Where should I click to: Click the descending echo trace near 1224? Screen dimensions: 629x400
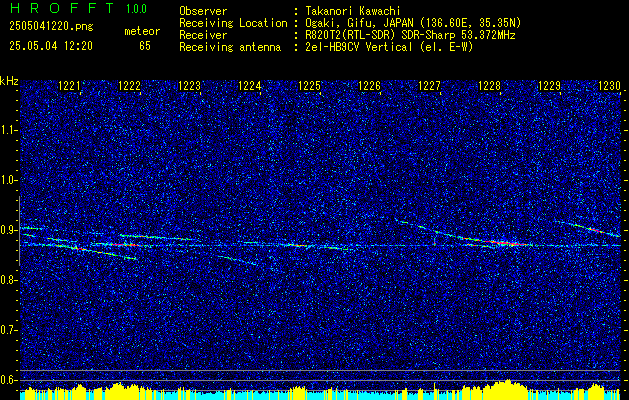click(x=238, y=260)
